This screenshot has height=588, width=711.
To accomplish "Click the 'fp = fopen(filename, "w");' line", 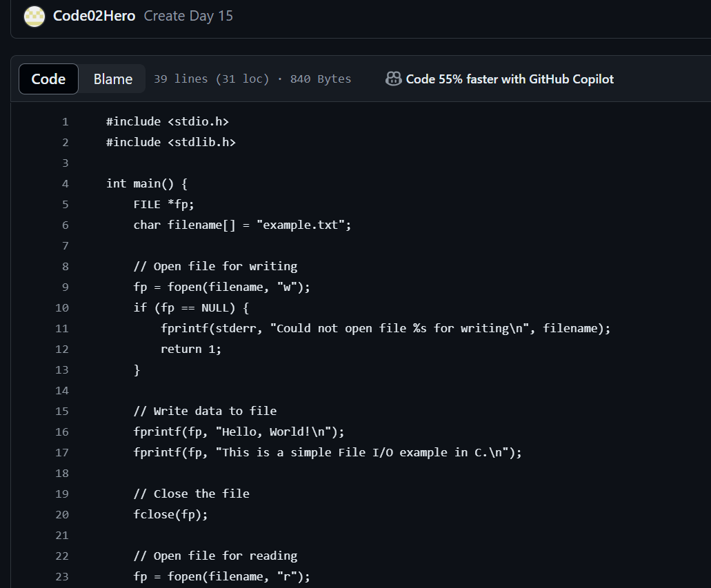I will click(x=222, y=287).
